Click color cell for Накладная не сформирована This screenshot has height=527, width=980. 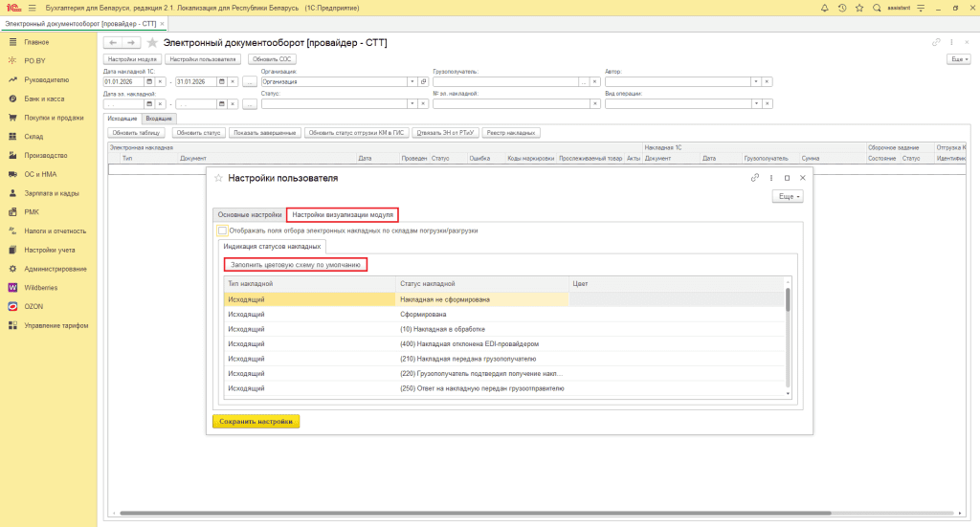click(675, 299)
